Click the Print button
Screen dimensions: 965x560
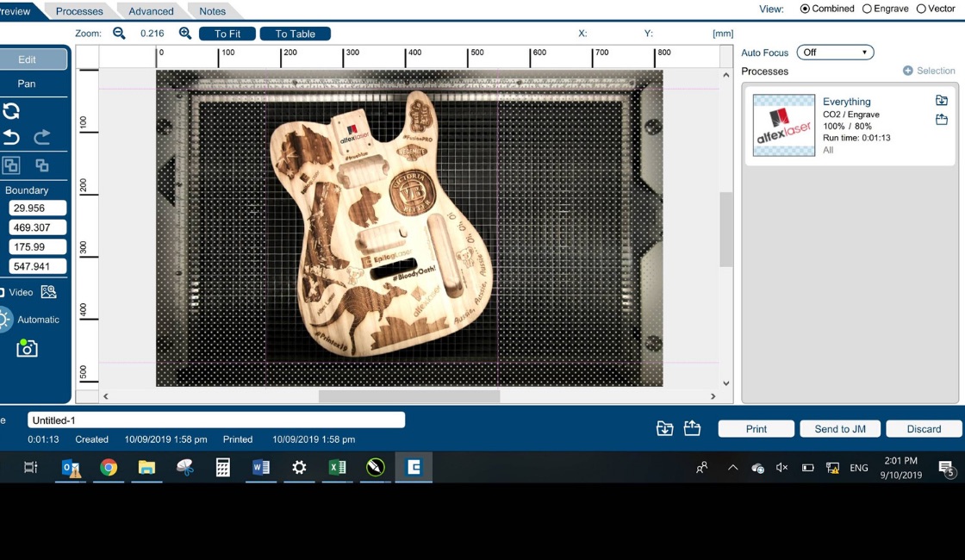click(756, 429)
